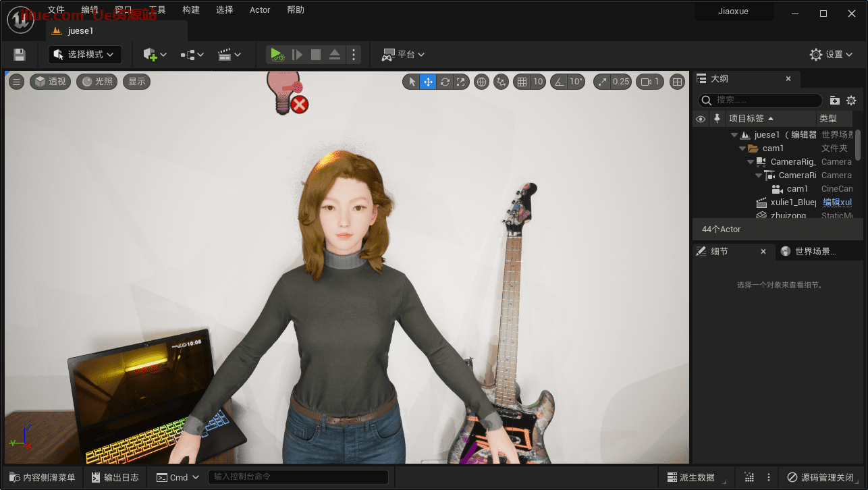
Task: Toggle visibility eye column in outliner
Action: [x=701, y=119]
